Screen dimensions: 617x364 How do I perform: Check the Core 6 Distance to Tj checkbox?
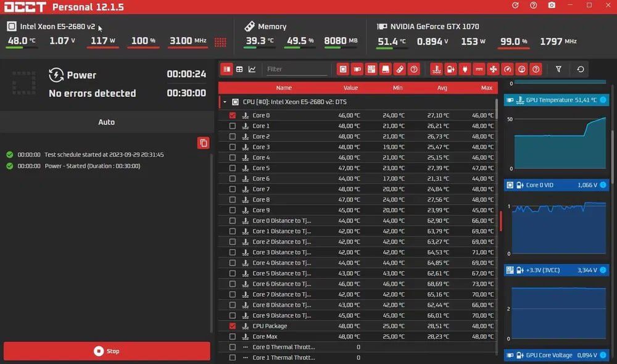click(x=233, y=284)
